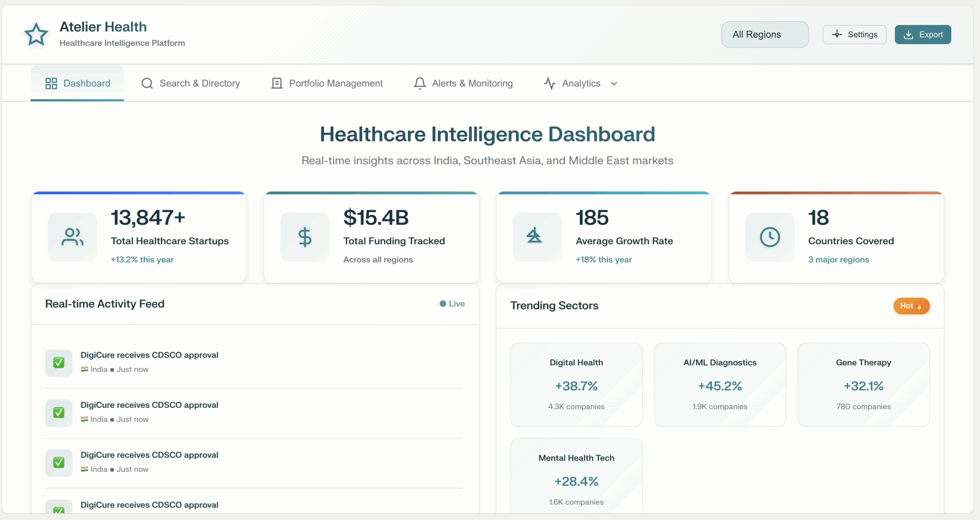Click the third DigiCure approval green checkmark
Screen dimensions: 980x520
coord(59,463)
